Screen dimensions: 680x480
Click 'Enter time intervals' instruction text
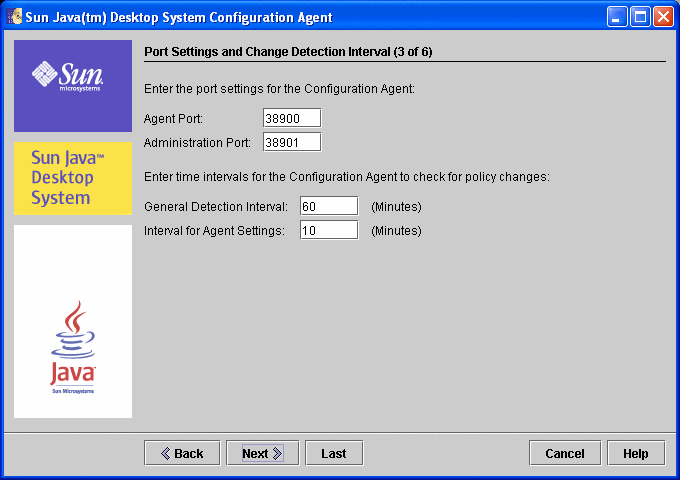[347, 177]
